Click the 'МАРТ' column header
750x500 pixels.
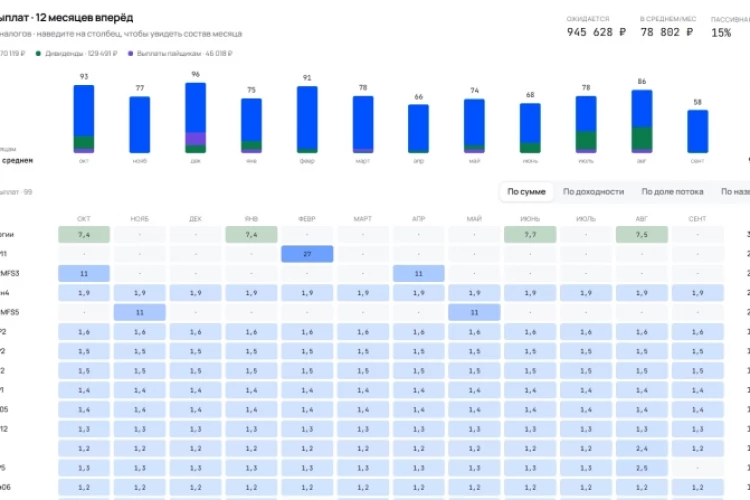click(x=363, y=219)
